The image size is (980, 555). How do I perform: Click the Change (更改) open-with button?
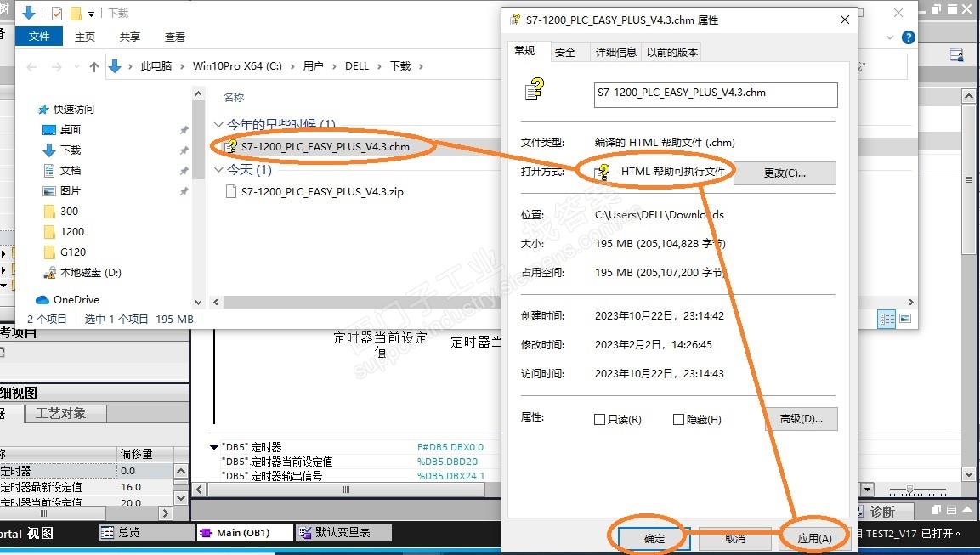(x=785, y=173)
